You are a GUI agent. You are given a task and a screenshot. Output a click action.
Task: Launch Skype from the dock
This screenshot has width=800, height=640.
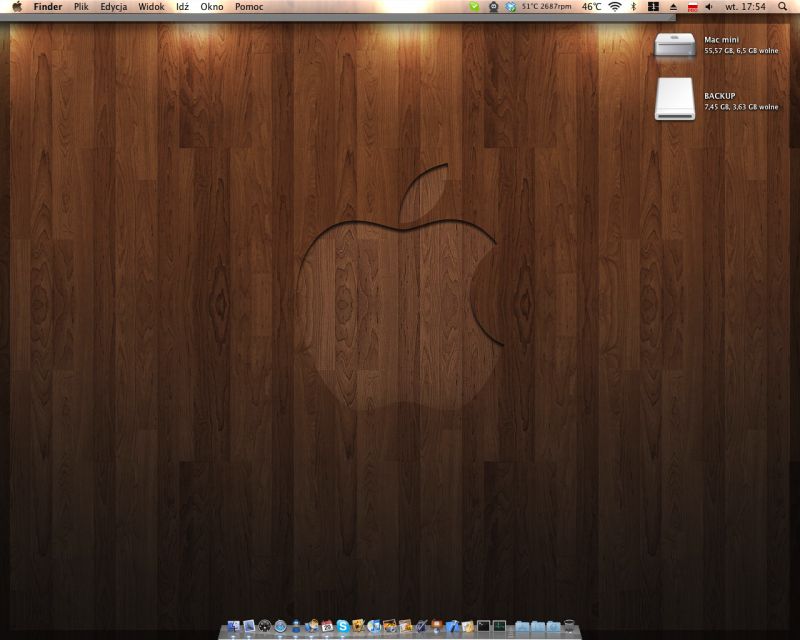tap(342, 626)
